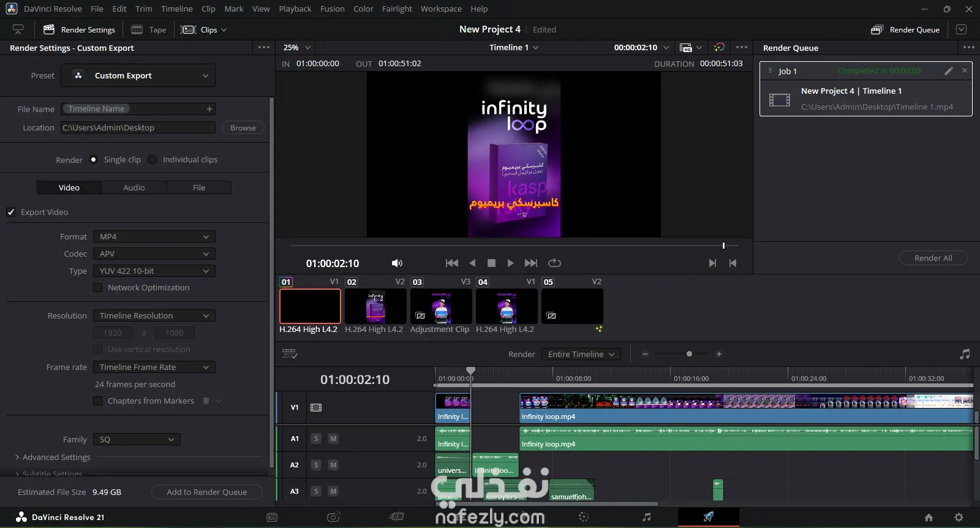Screen dimensions: 980x528
Task: Adjust the timeline zoom slider handle
Action: [689, 354]
